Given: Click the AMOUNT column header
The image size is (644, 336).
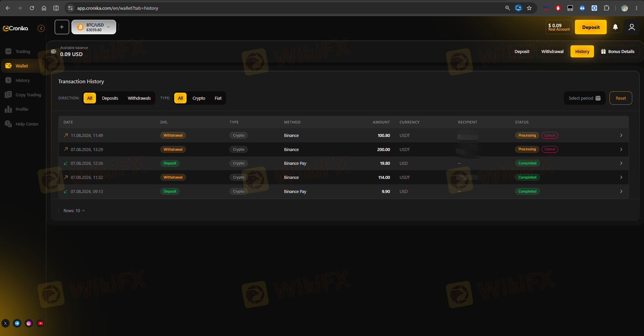Looking at the screenshot, I should pyautogui.click(x=381, y=122).
